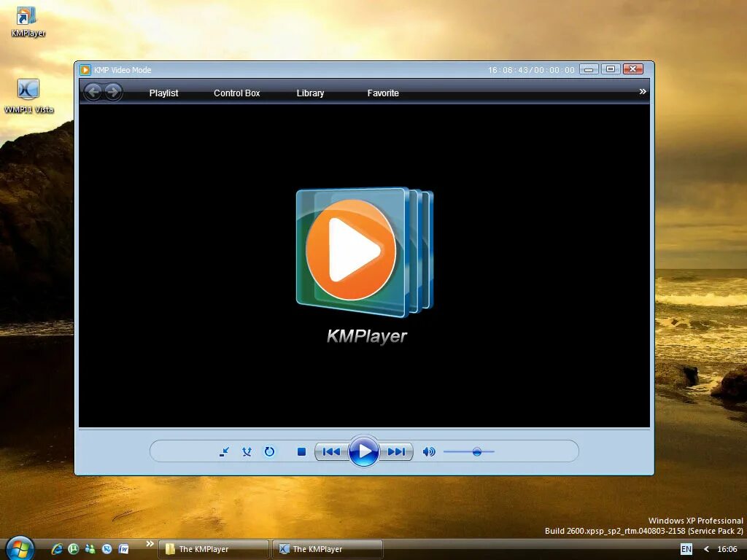Open Messenger from quick launch
The image size is (747, 560).
pos(90,549)
